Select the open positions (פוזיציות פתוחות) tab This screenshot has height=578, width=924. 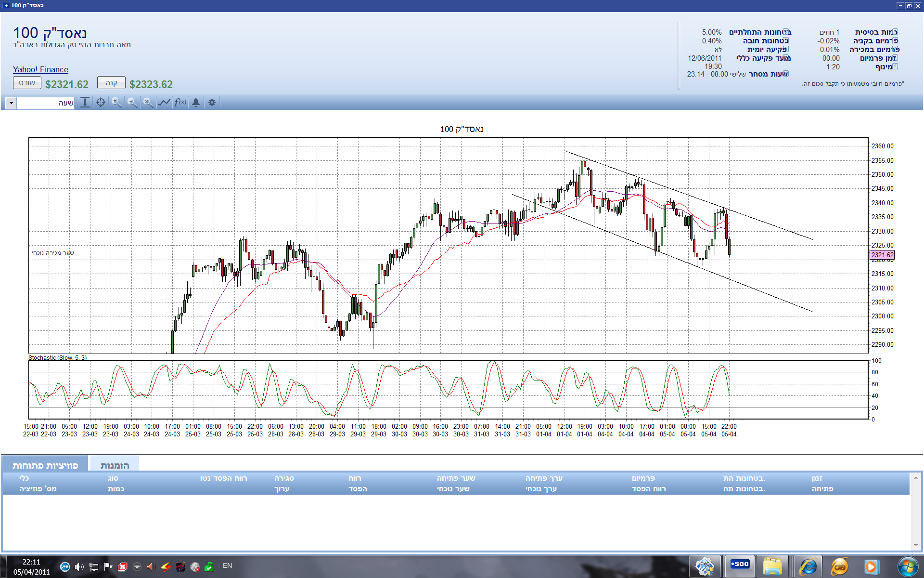pyautogui.click(x=45, y=465)
